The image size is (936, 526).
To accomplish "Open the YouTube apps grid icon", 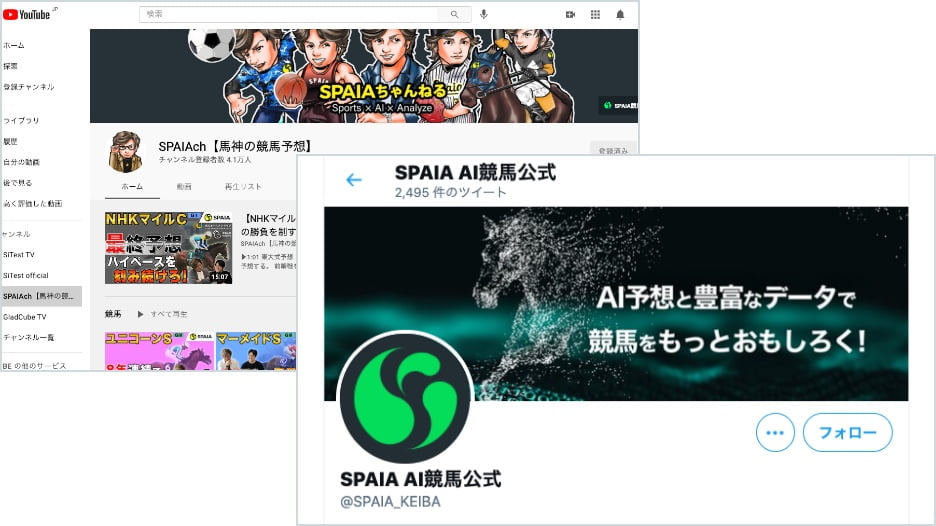I will (595, 14).
